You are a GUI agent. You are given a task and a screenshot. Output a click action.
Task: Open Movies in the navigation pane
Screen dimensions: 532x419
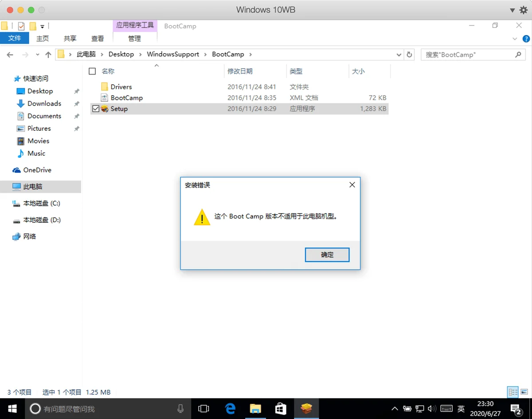[38, 141]
